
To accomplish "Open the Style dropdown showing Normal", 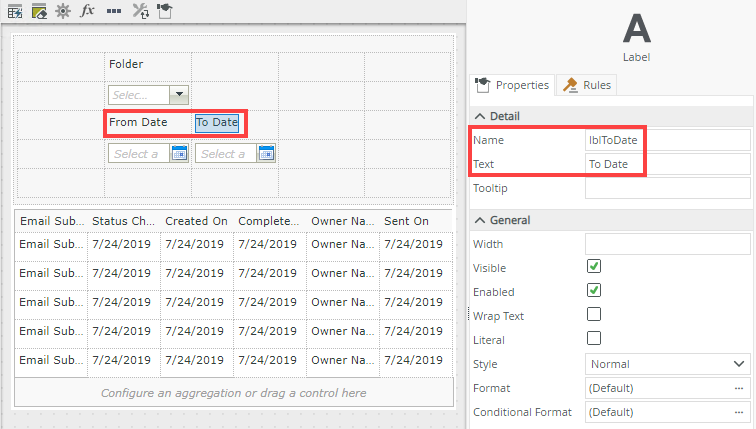I will [668, 364].
